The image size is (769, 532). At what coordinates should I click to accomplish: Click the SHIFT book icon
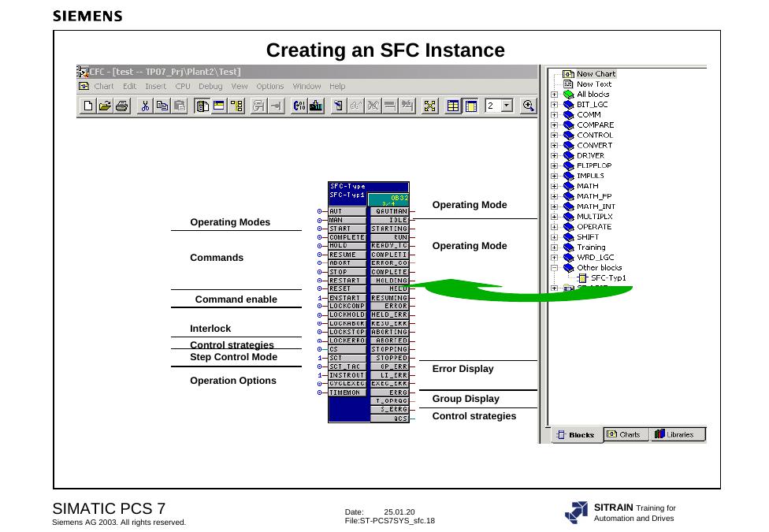pyautogui.click(x=568, y=237)
